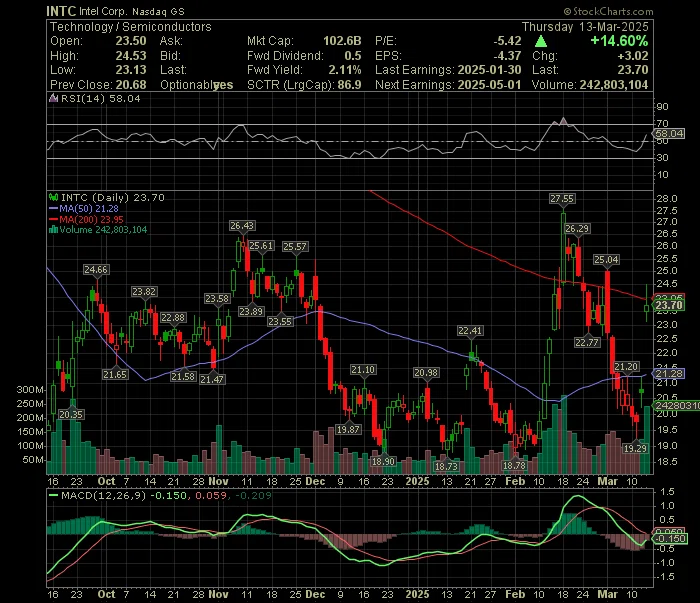The image size is (700, 603).
Task: Click the price label 24.66
Action: (x=96, y=270)
